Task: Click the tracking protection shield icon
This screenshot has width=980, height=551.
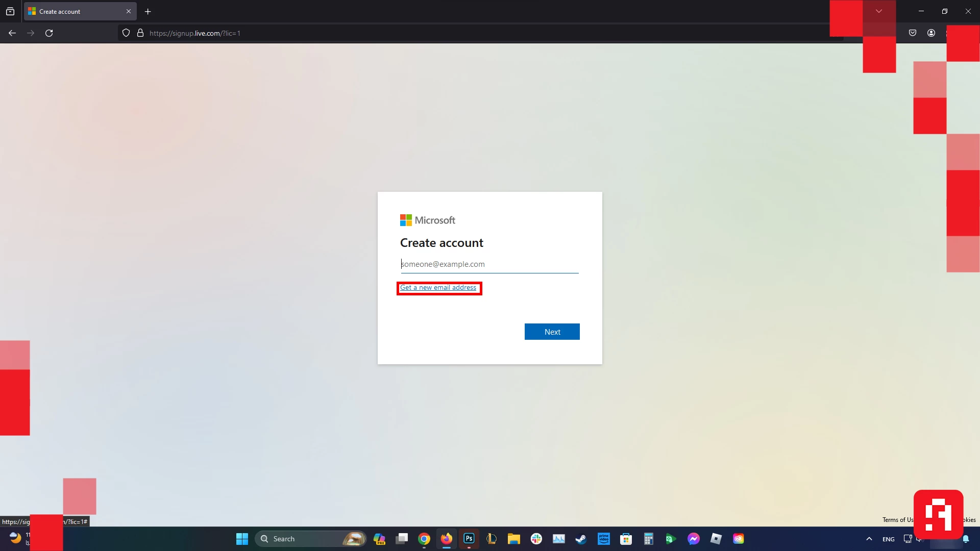Action: coord(126,33)
